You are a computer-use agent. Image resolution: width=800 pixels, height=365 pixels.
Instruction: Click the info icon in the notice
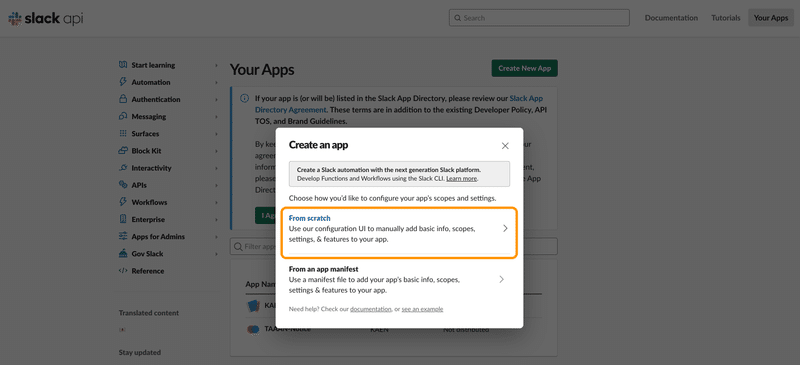245,99
